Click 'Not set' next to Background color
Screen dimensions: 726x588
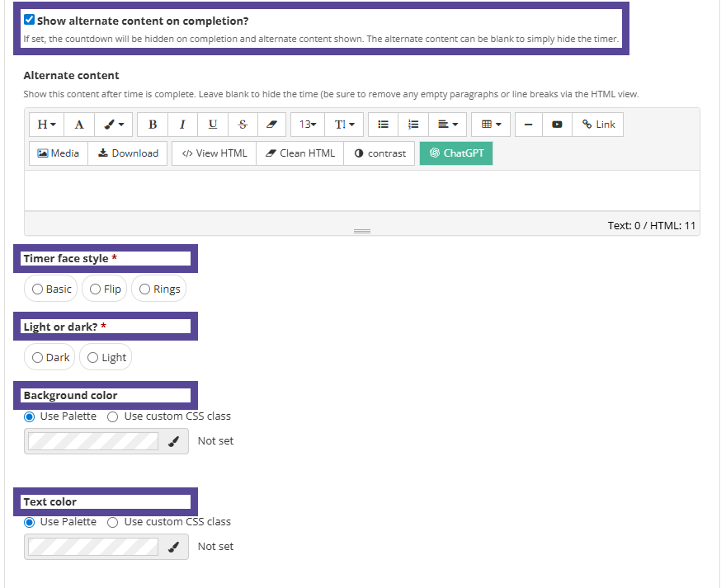pos(216,440)
